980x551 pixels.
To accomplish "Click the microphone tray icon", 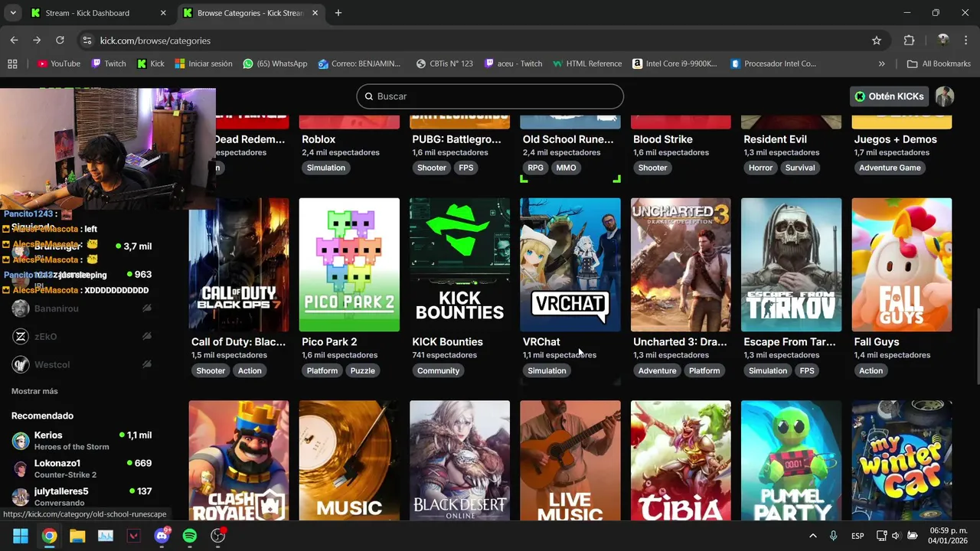I will click(834, 536).
